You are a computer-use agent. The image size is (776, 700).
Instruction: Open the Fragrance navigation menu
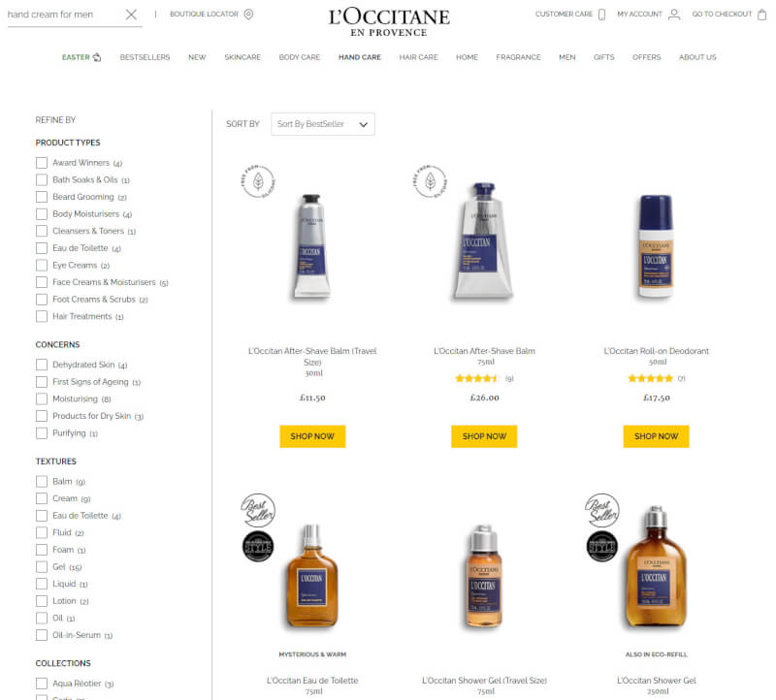pos(518,57)
